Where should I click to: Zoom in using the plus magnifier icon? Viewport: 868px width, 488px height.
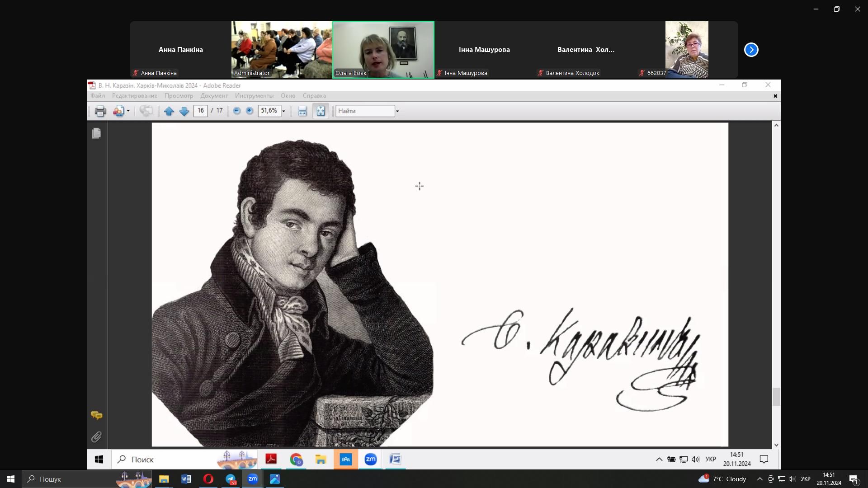pyautogui.click(x=250, y=111)
